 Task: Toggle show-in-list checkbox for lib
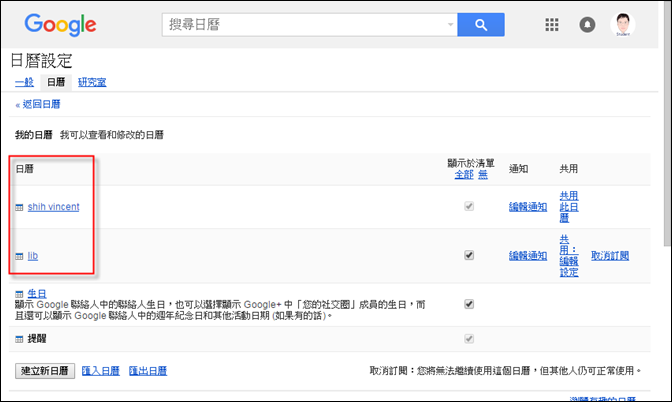469,255
